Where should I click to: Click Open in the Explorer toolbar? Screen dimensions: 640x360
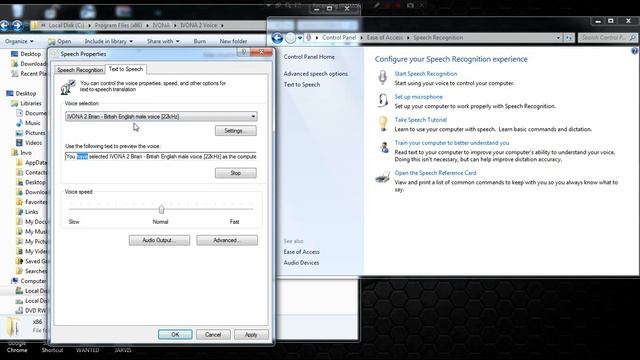pos(60,41)
